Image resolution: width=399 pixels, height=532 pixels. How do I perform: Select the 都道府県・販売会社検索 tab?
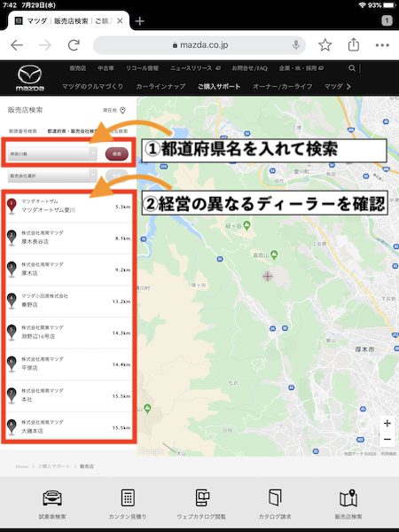tap(73, 131)
